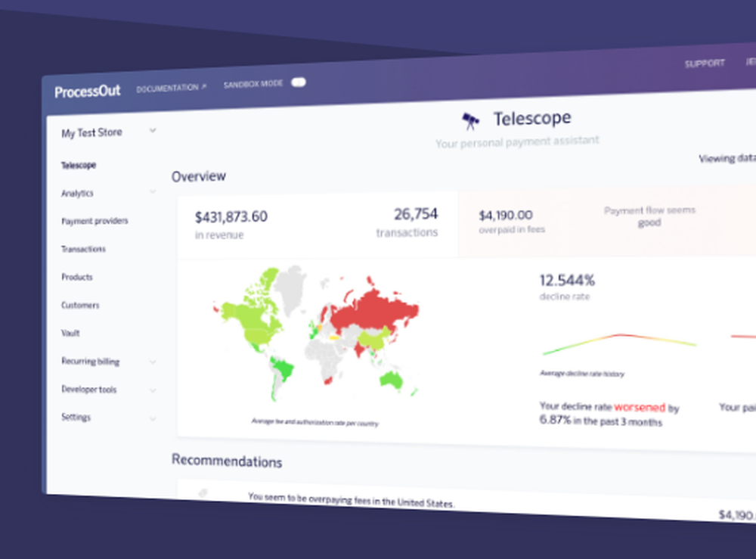Click the ProcessOut logo

[87, 92]
